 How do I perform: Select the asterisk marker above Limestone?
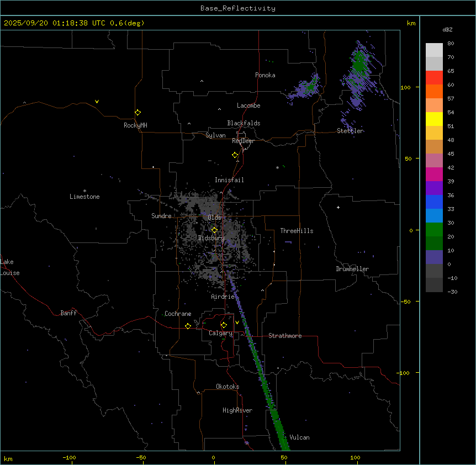tap(84, 191)
